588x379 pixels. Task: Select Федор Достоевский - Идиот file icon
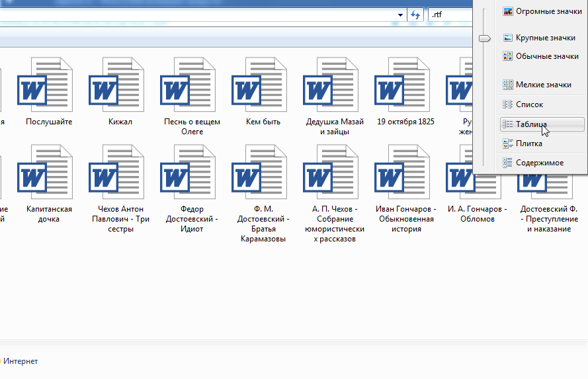pyautogui.click(x=188, y=172)
